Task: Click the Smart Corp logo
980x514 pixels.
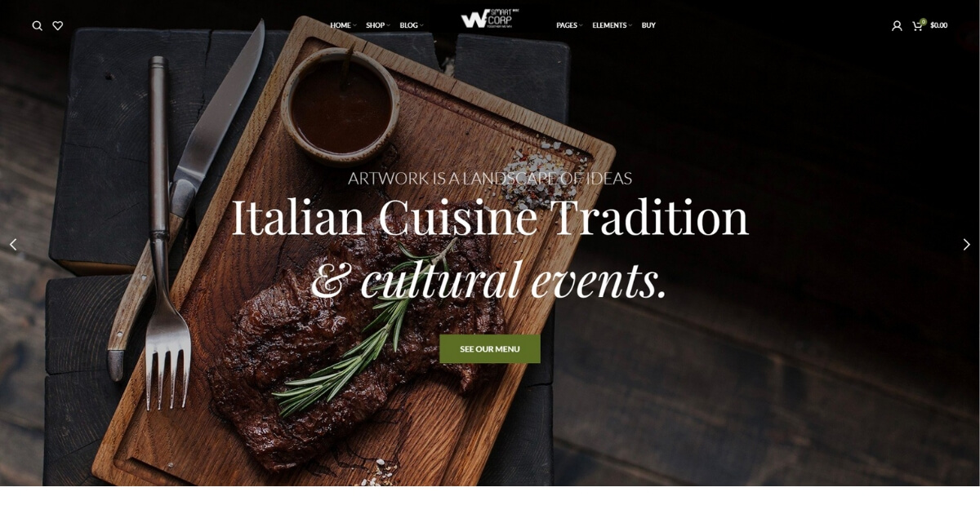Action: coord(489,19)
